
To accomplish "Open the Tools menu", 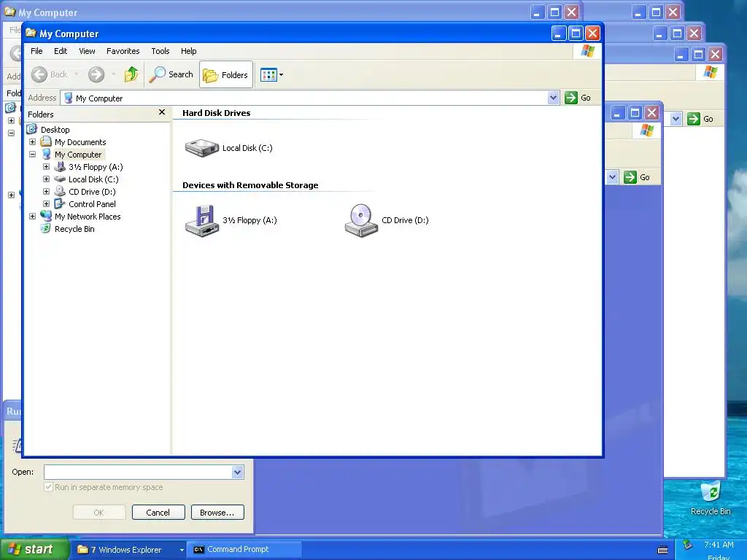I will 160,51.
